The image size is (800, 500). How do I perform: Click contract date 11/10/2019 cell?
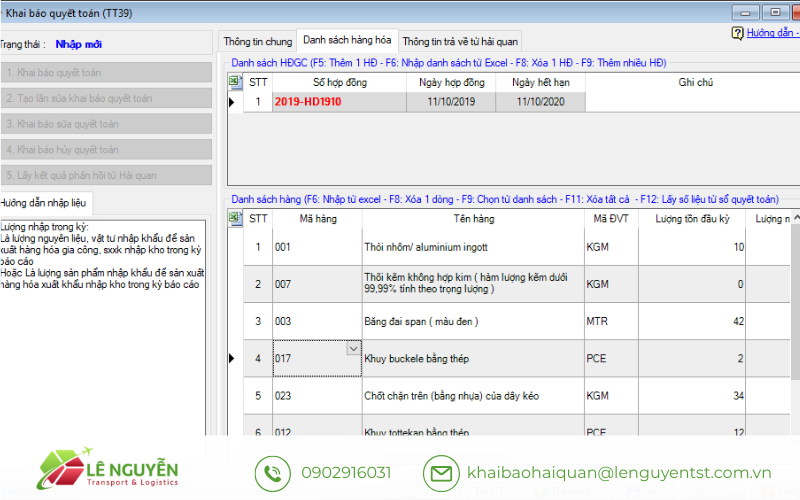tap(451, 102)
